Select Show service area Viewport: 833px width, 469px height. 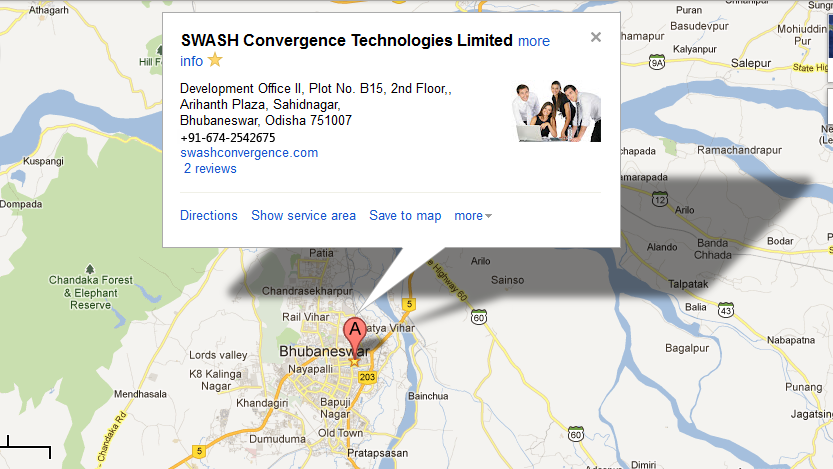303,215
